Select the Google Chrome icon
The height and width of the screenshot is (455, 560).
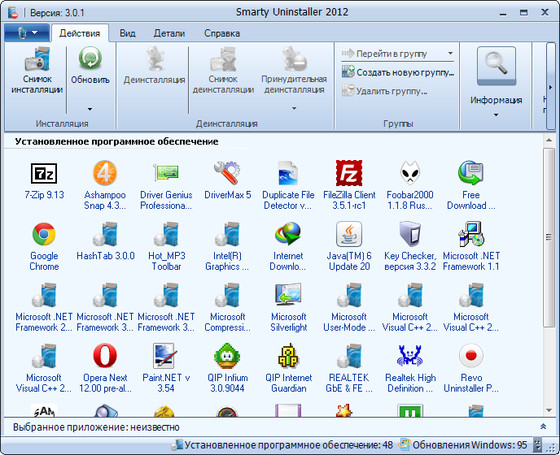[x=44, y=234]
